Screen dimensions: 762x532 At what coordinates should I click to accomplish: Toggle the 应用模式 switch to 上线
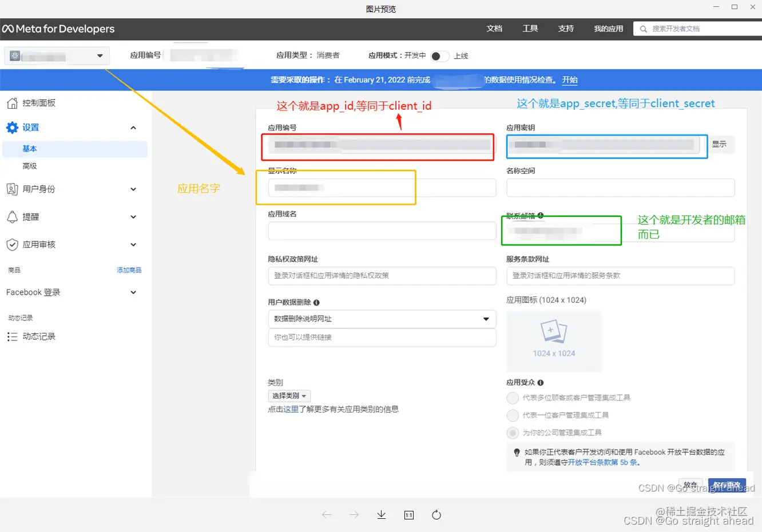pyautogui.click(x=440, y=55)
